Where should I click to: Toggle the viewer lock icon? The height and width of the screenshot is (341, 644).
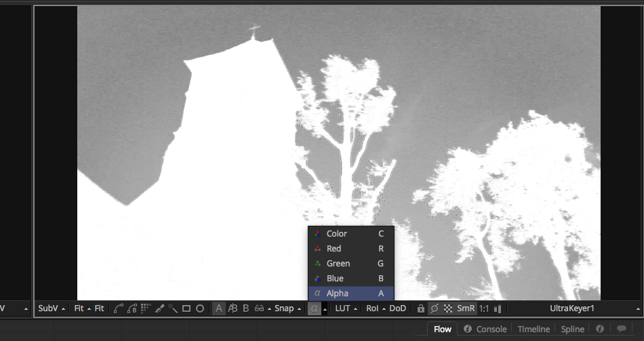[420, 308]
